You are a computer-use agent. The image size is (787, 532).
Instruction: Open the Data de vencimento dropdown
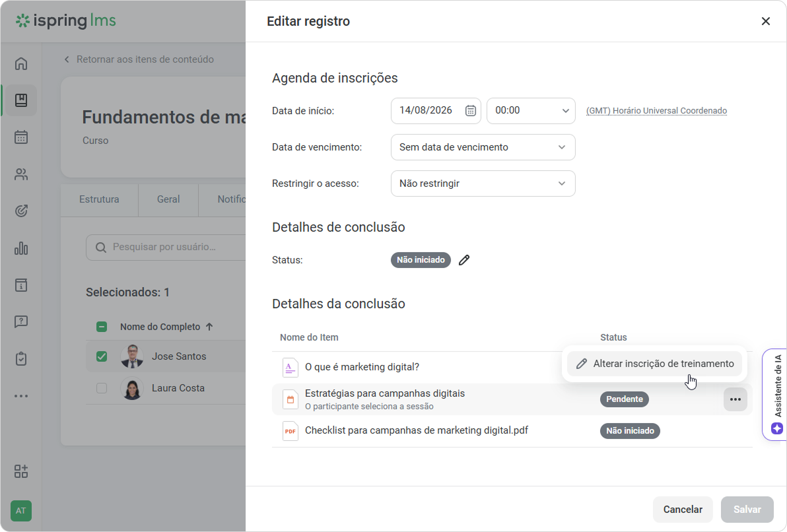(483, 147)
